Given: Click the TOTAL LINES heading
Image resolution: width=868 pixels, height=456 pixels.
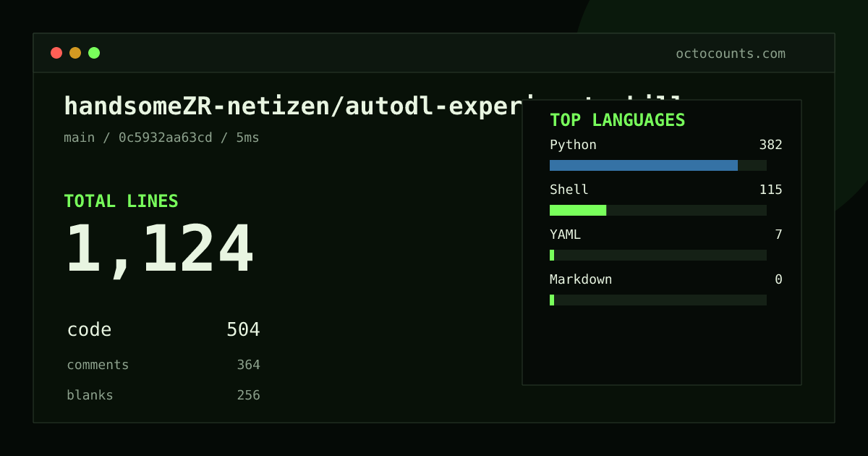Looking at the screenshot, I should (121, 201).
